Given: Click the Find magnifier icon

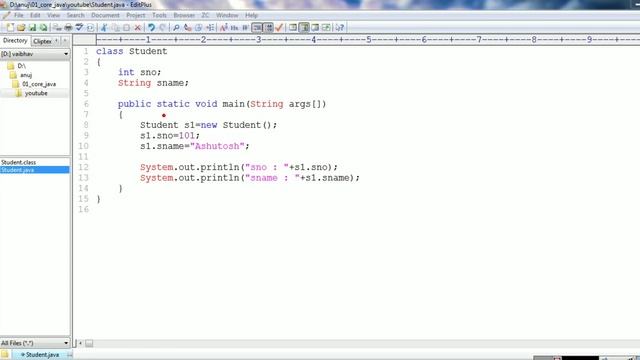Looking at the screenshot, I should tap(176, 27).
